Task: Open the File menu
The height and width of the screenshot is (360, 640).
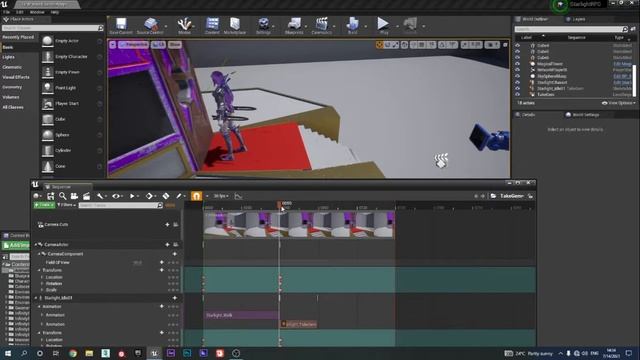Action: point(7,12)
